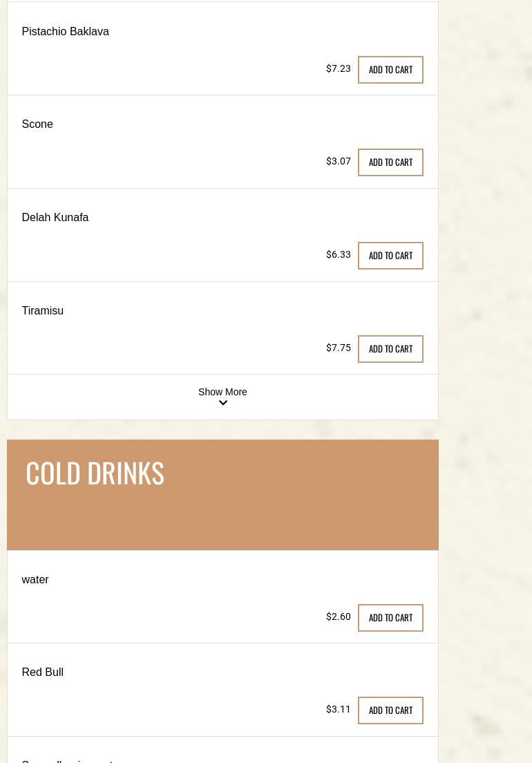Click the water item name

pyautogui.click(x=35, y=580)
